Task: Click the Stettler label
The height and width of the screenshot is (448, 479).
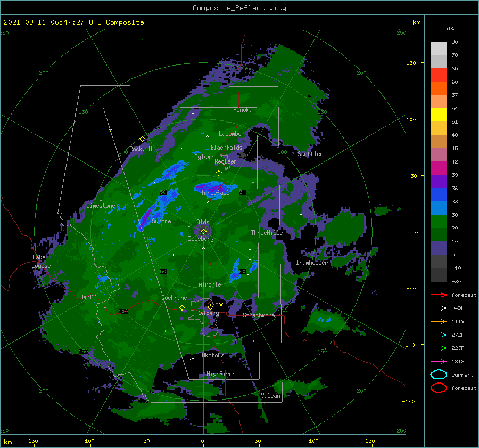Action: 310,154
